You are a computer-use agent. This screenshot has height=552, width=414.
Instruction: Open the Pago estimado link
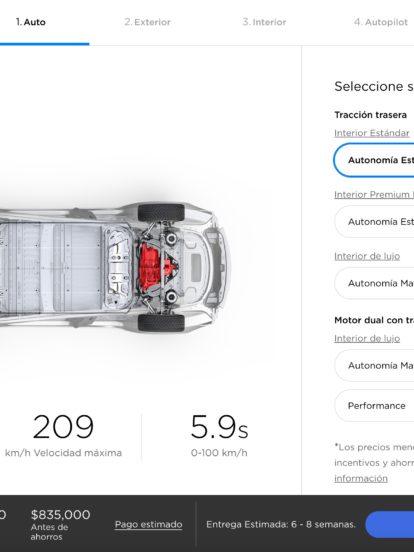(x=149, y=525)
